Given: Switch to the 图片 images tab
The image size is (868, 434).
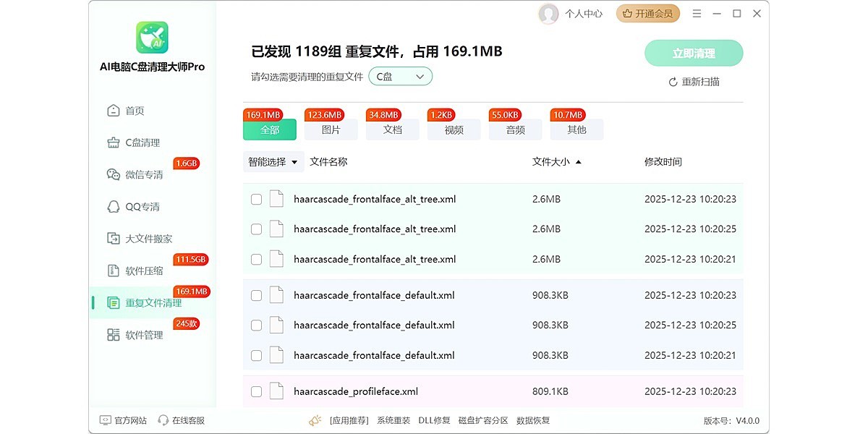Looking at the screenshot, I should (331, 129).
